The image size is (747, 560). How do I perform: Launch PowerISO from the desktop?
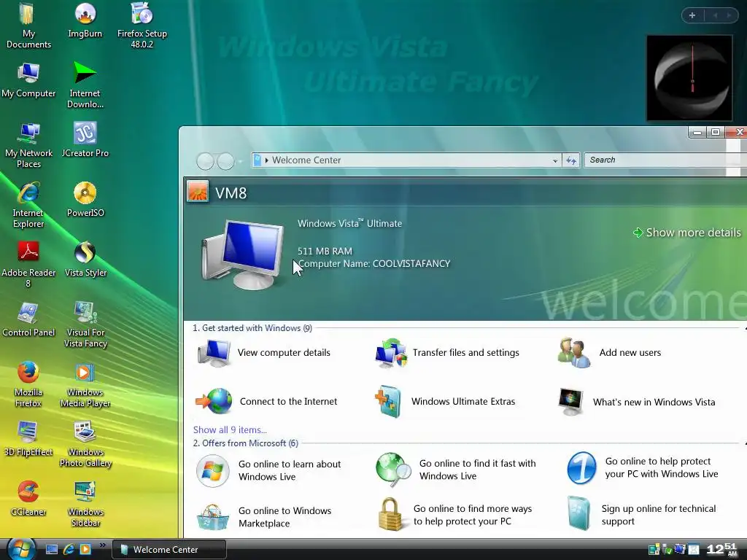[x=85, y=200]
